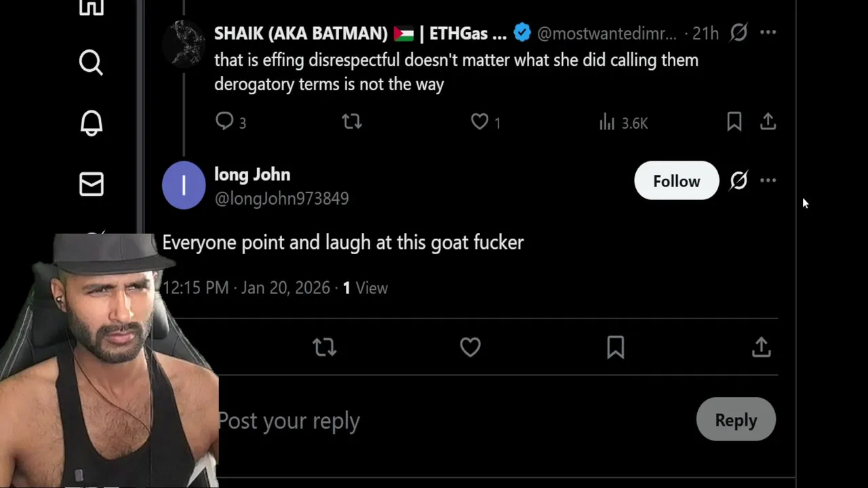Click Grok icon on SHAIK's post
This screenshot has height=488, width=868.
click(x=738, y=33)
